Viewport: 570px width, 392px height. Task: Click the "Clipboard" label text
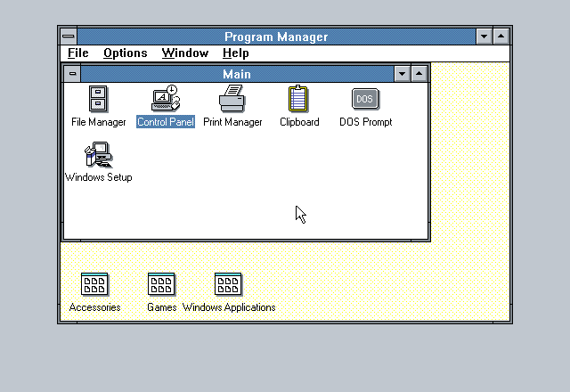(299, 122)
